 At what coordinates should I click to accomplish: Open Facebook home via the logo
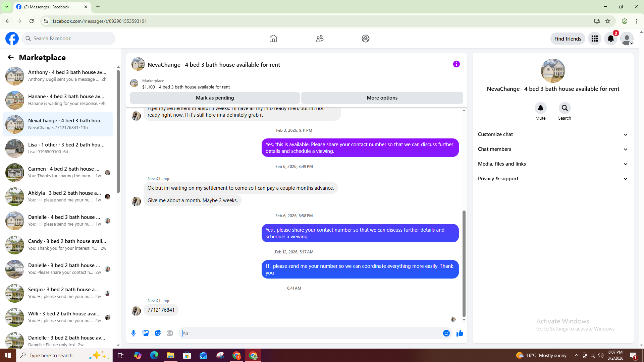point(12,39)
